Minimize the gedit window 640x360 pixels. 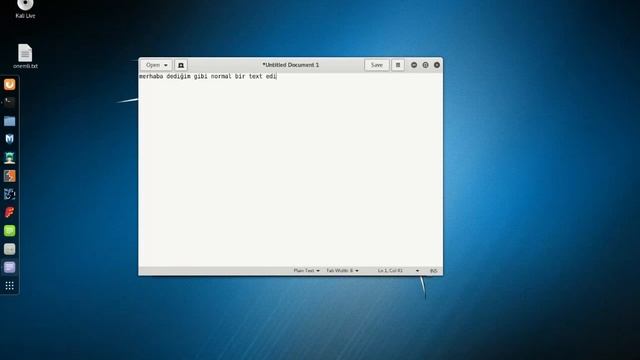(x=414, y=65)
